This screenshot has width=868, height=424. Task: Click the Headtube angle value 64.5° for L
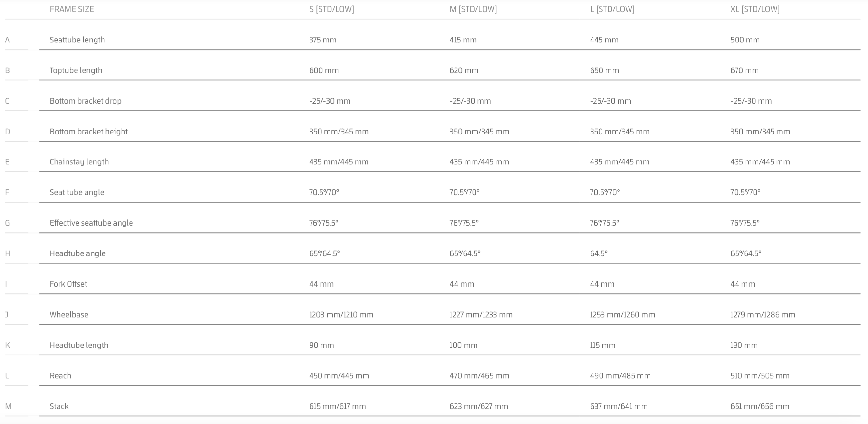[x=599, y=253]
